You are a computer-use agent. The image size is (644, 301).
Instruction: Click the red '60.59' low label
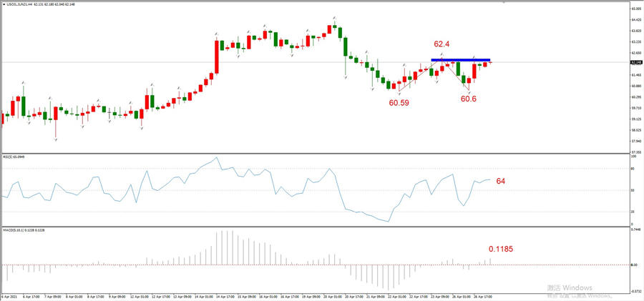pyautogui.click(x=399, y=103)
